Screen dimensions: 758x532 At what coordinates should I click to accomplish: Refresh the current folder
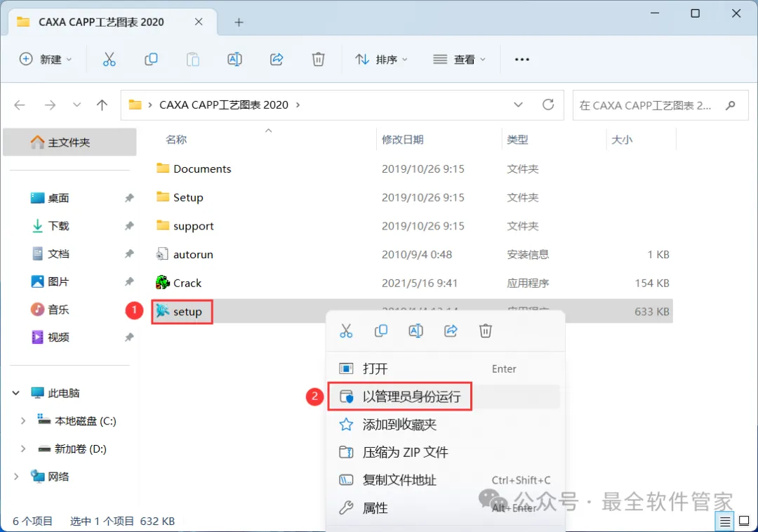[x=547, y=105]
